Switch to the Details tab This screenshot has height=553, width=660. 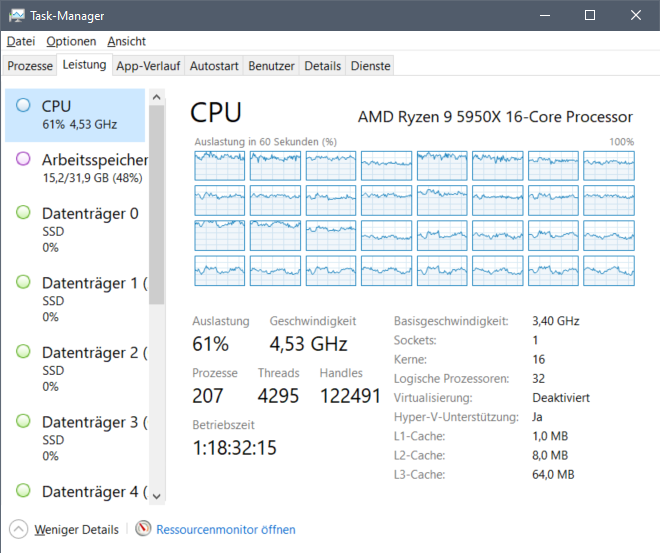tap(322, 66)
